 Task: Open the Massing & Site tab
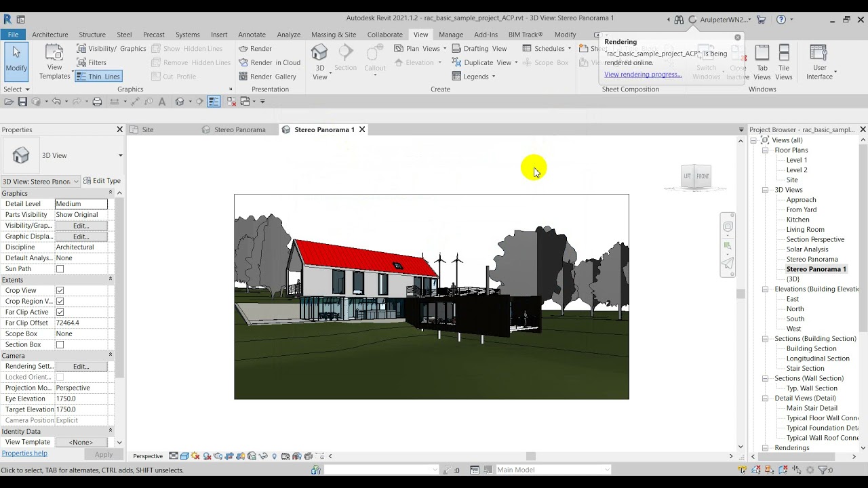[334, 35]
